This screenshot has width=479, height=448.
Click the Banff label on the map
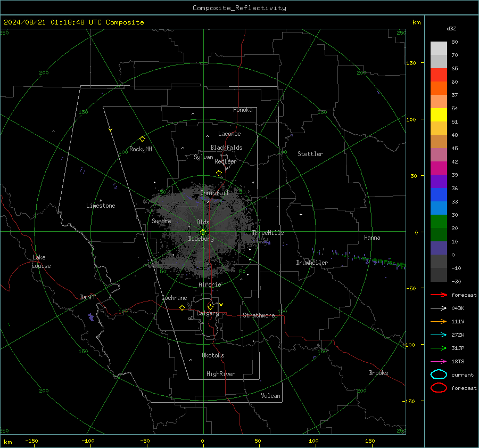click(x=88, y=297)
